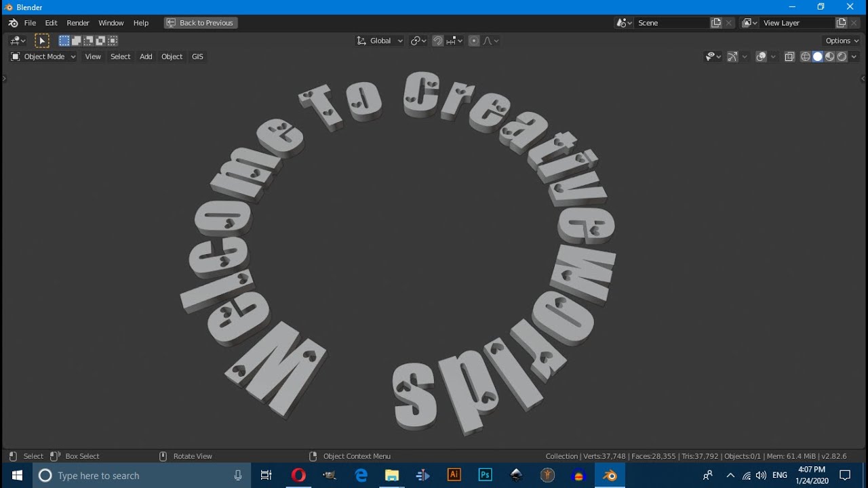
Task: Switch to Rendered shading
Action: point(842,57)
